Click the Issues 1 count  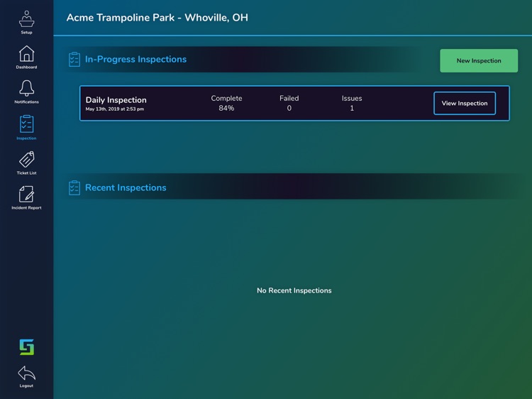(352, 108)
